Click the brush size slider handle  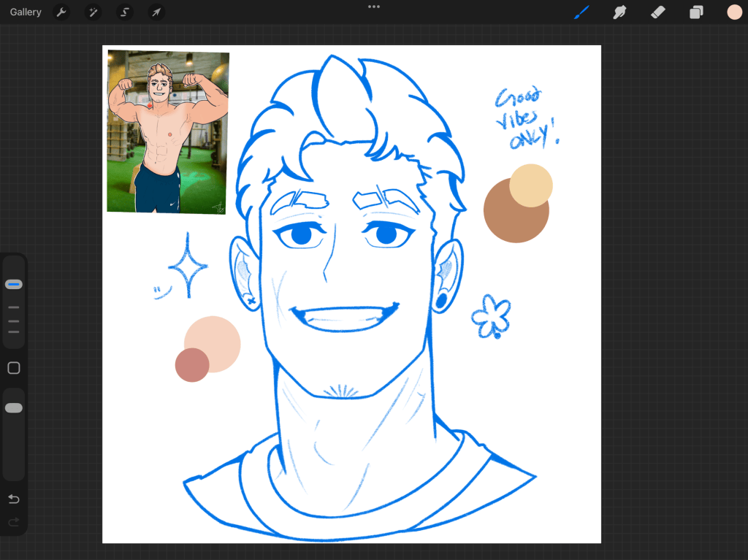[x=14, y=284]
